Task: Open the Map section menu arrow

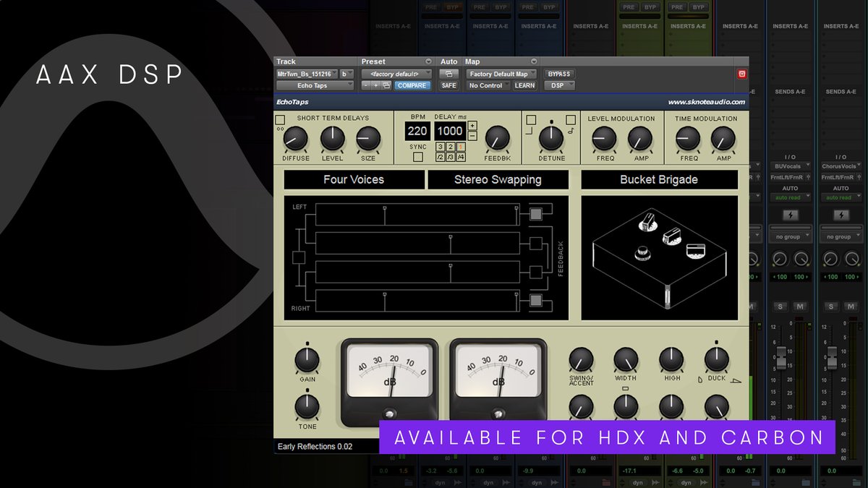Action: tap(534, 61)
